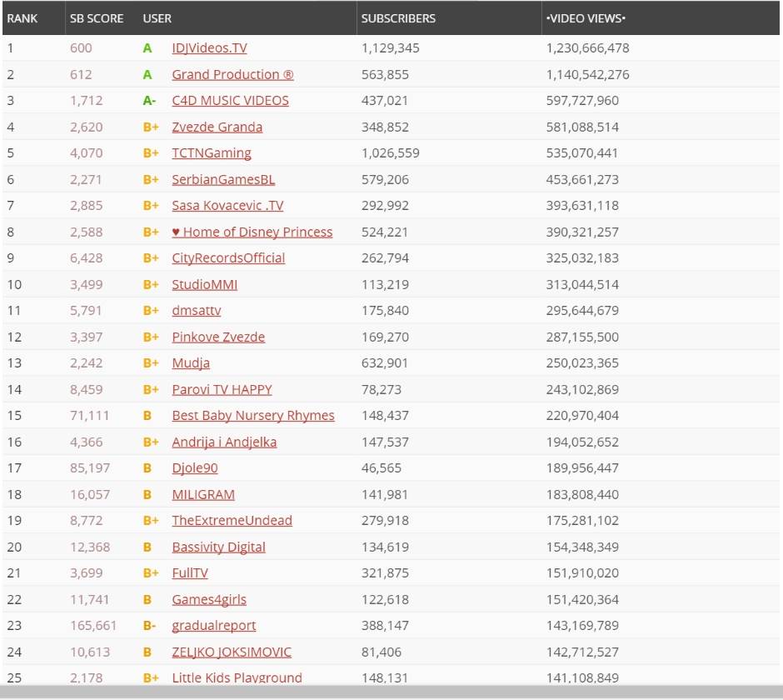Visit the Home of Disney Princess channel
This screenshot has height=700, width=783.
click(252, 232)
